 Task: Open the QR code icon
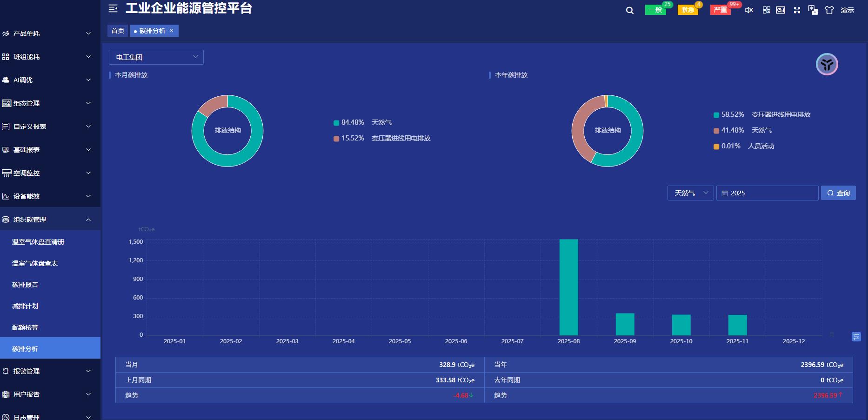coord(766,10)
